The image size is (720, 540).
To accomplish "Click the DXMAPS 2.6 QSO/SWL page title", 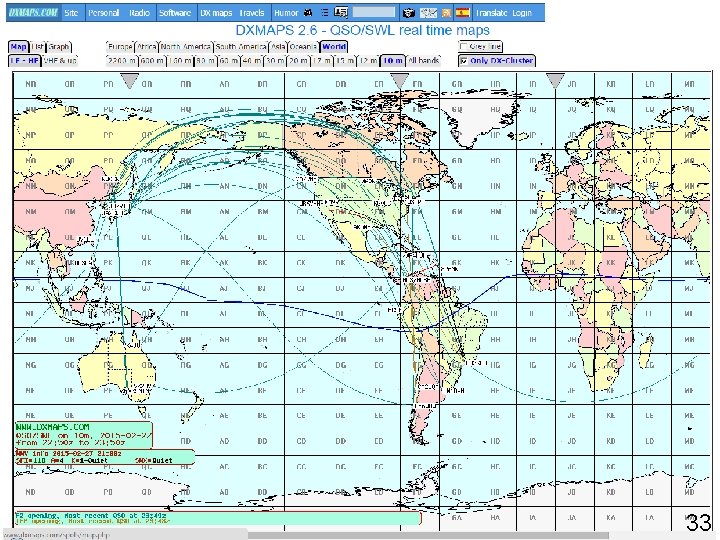I will click(x=362, y=30).
